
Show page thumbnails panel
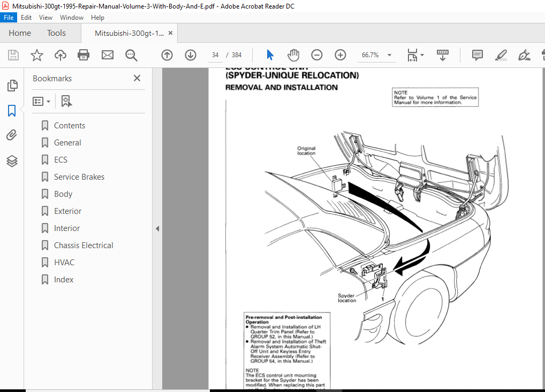(x=12, y=86)
